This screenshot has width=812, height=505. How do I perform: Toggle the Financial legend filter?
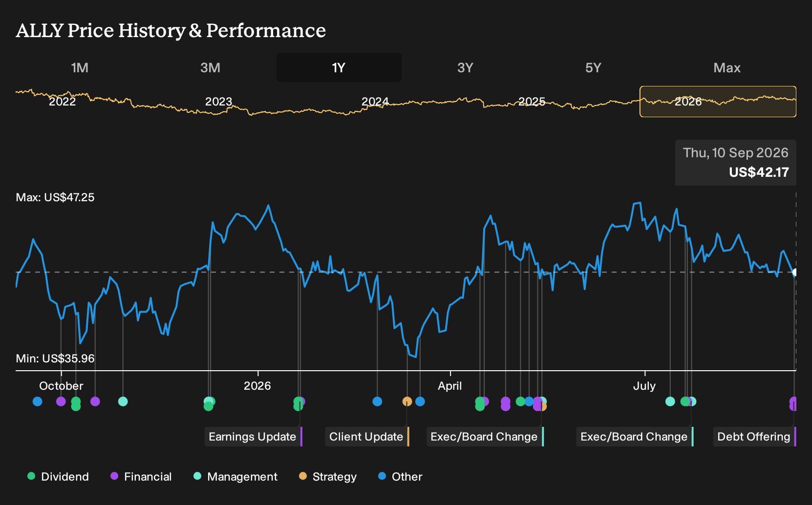pyautogui.click(x=141, y=477)
